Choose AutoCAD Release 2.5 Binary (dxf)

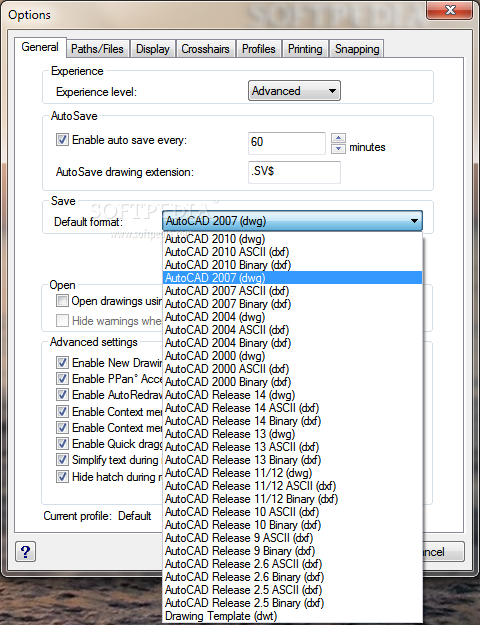click(x=293, y=603)
